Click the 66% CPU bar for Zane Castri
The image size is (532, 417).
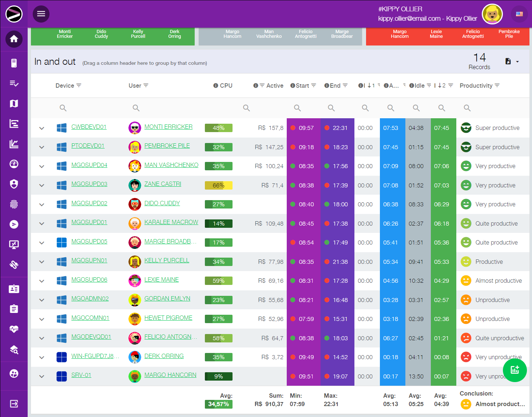[x=218, y=185]
